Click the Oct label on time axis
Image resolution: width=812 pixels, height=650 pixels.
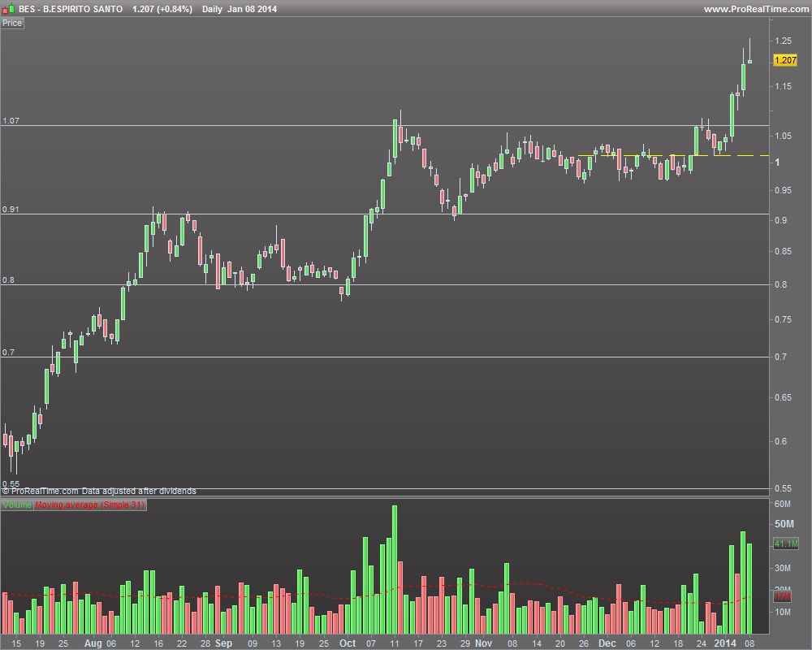[348, 643]
